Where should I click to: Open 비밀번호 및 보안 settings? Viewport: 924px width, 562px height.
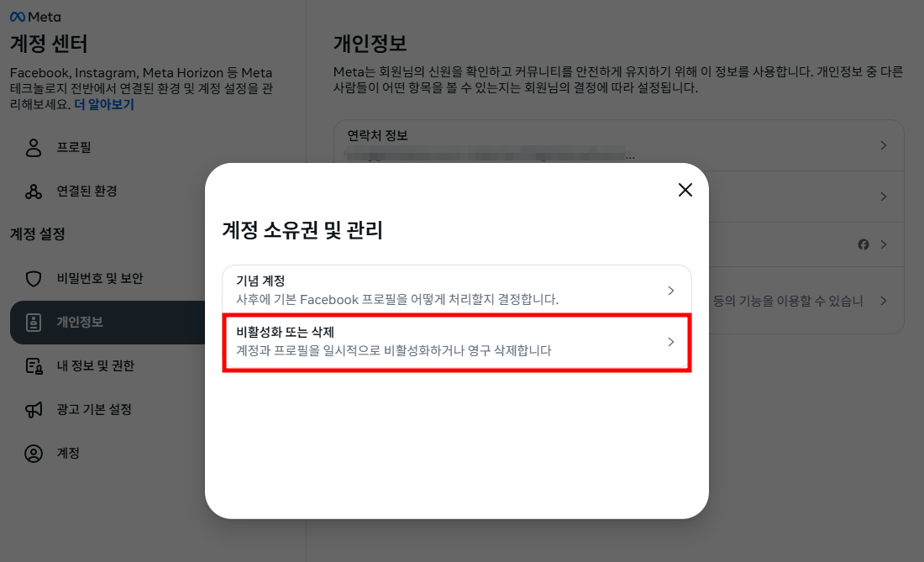tap(108, 278)
